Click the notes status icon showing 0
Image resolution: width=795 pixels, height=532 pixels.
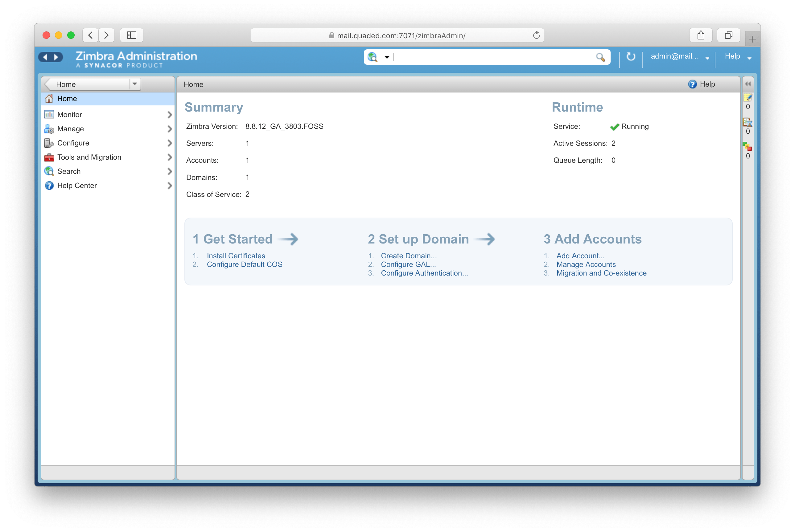click(748, 98)
